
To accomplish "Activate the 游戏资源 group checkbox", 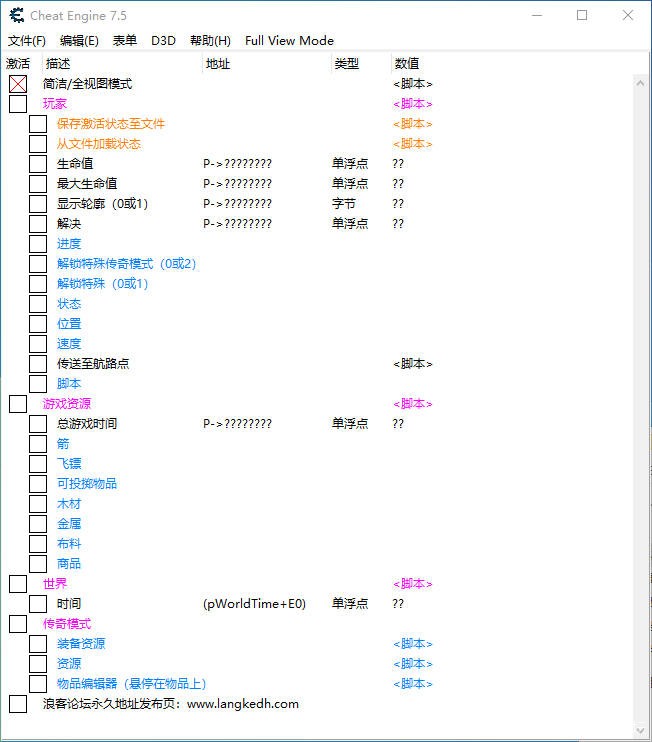I will tap(18, 404).
